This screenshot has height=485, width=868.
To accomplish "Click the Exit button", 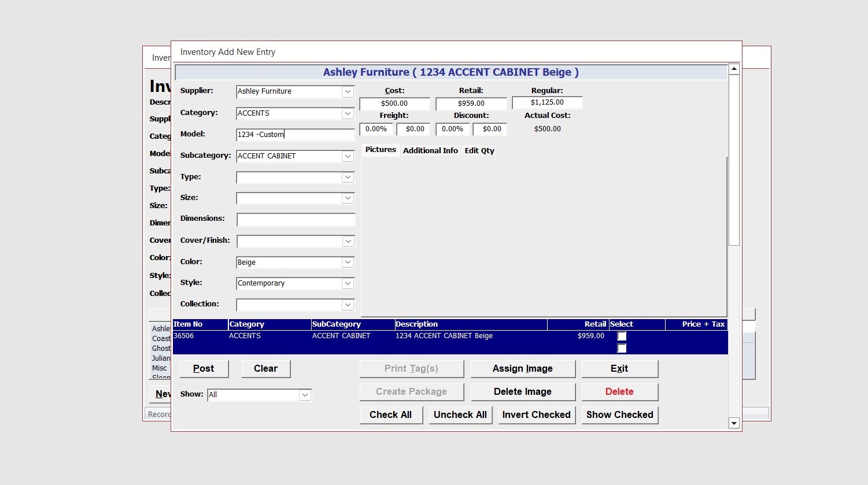I will coord(619,369).
